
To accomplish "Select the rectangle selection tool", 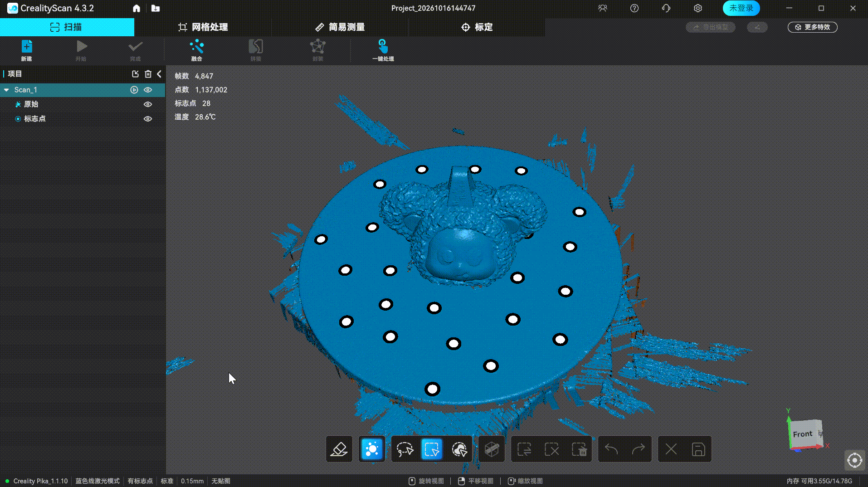I will (x=431, y=449).
